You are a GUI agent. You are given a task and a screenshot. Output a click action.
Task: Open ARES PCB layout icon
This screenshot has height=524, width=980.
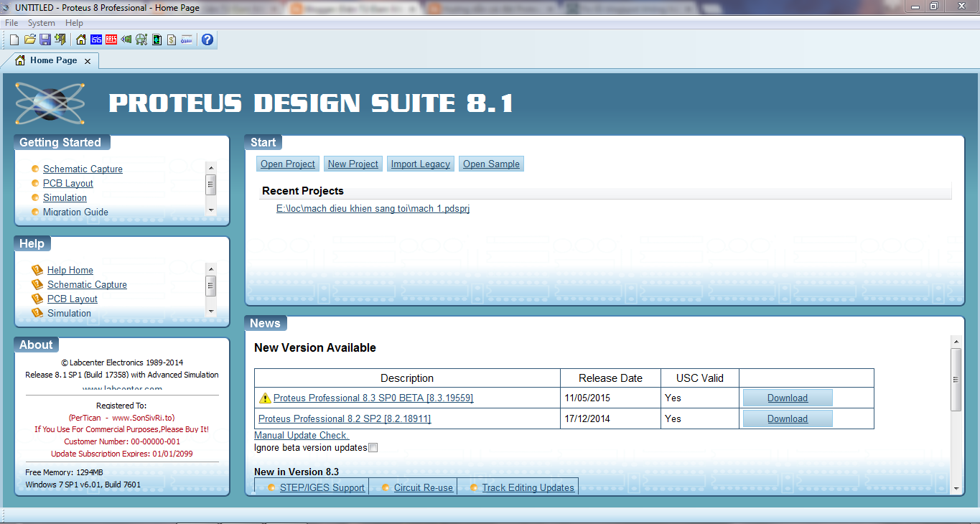pos(111,39)
